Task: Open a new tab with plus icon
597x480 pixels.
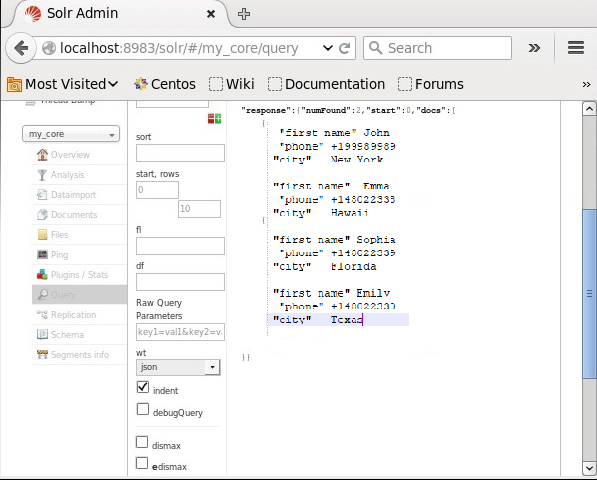Action: pyautogui.click(x=244, y=14)
